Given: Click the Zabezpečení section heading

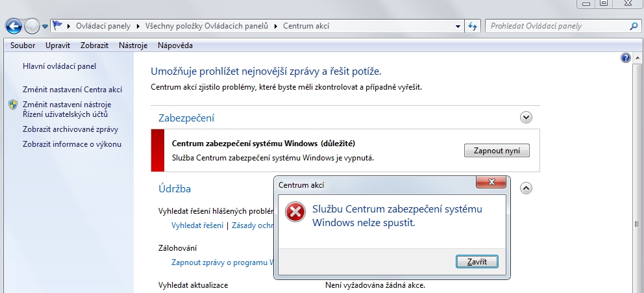Looking at the screenshot, I should [x=186, y=118].
